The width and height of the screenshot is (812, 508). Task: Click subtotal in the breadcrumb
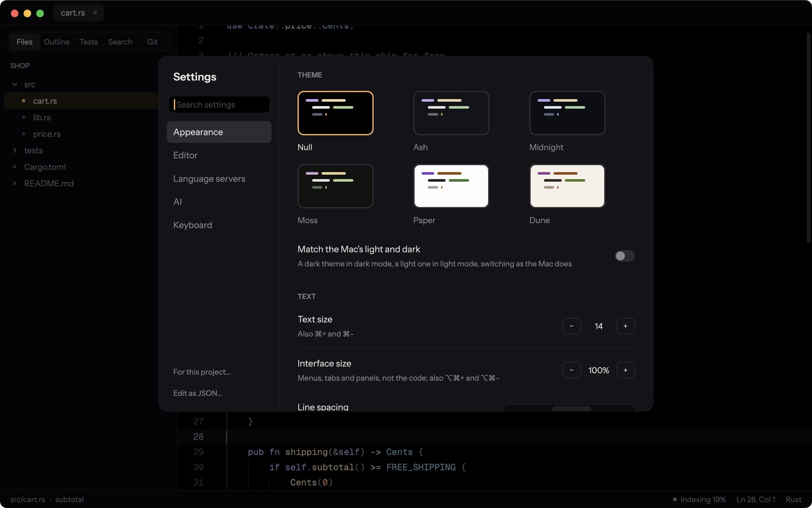[70, 499]
